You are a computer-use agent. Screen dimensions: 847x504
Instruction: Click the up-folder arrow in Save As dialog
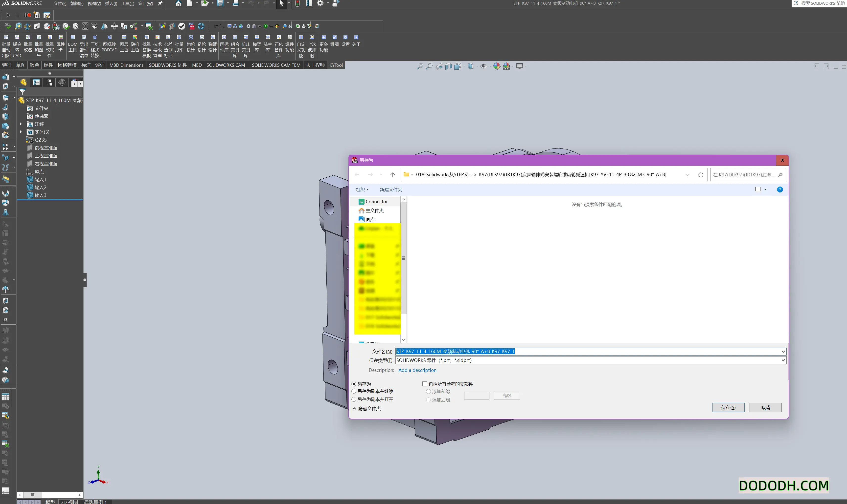pyautogui.click(x=392, y=175)
